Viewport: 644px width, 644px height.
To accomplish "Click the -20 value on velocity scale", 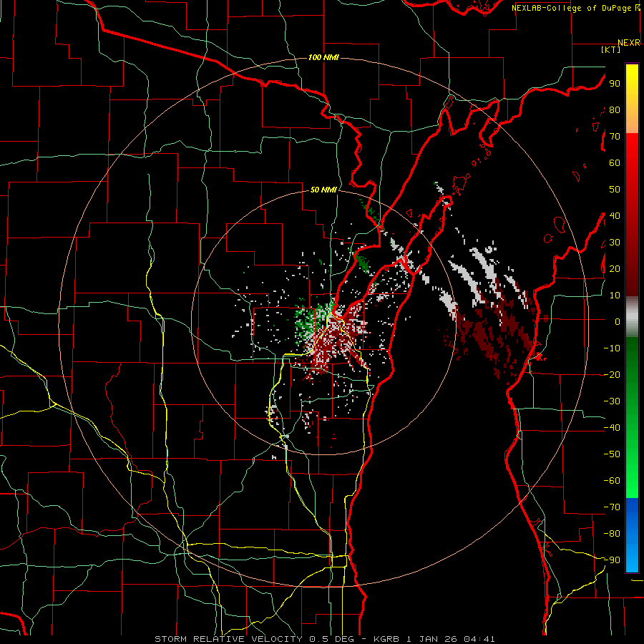I will coord(613,374).
